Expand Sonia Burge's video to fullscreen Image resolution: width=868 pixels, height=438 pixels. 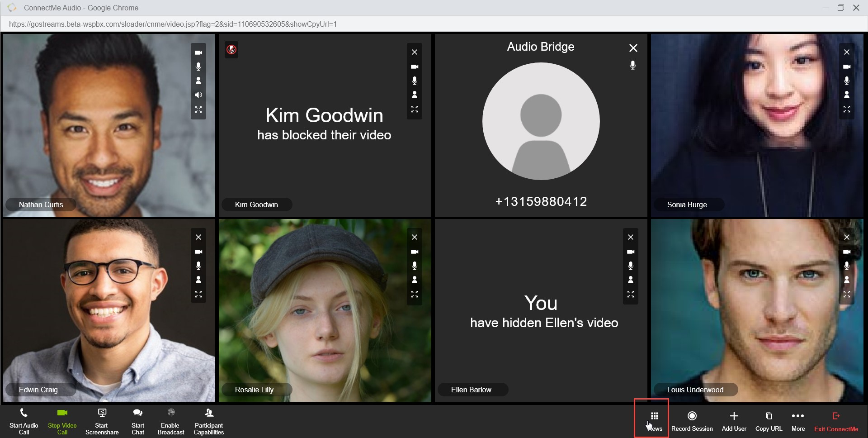pos(847,109)
